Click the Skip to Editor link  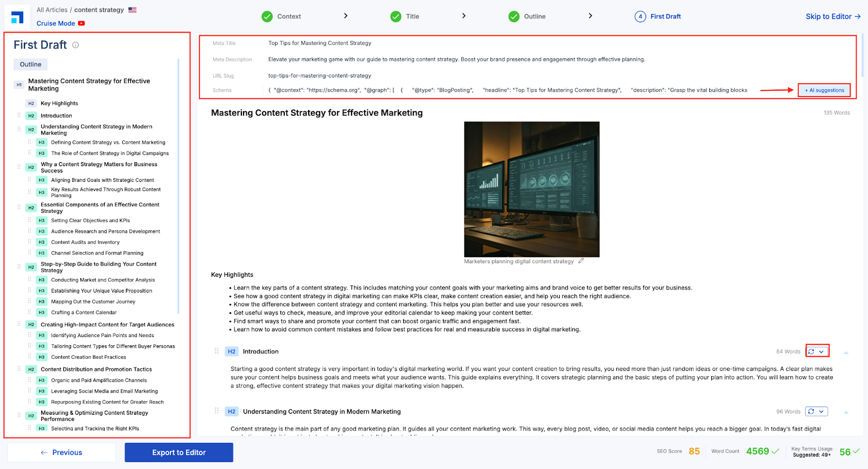pyautogui.click(x=833, y=16)
